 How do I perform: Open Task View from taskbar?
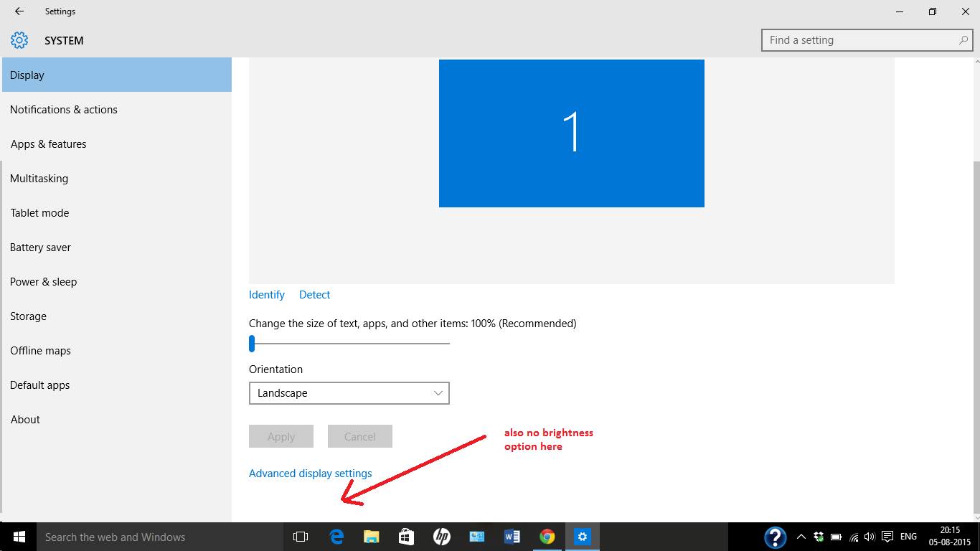(x=301, y=537)
